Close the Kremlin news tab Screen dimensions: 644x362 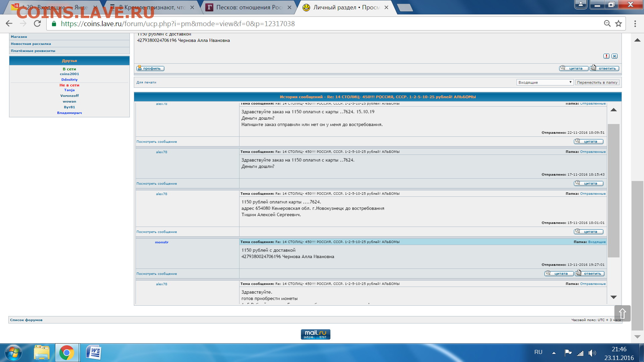point(192,7)
